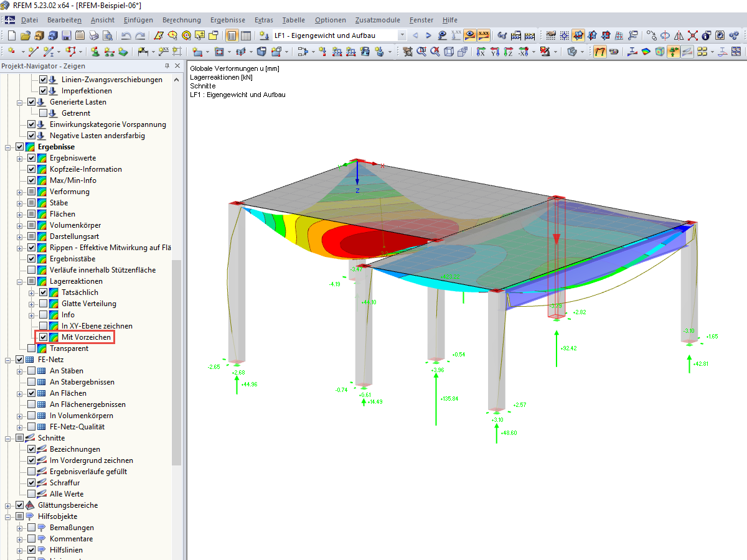Click the zoom window magnifier icon
747x560 pixels.
421,51
